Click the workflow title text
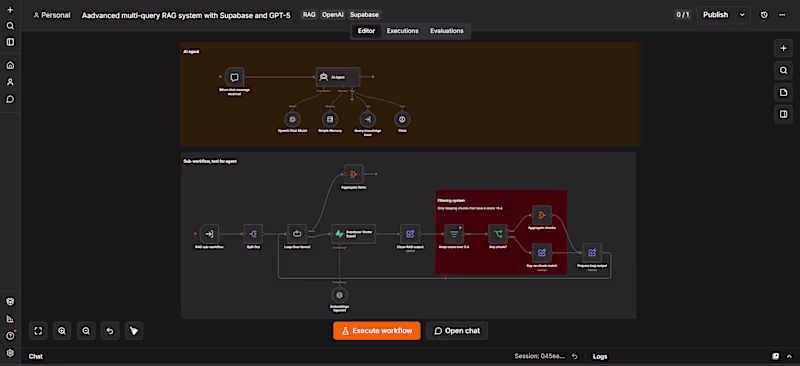800x366 pixels. click(186, 15)
